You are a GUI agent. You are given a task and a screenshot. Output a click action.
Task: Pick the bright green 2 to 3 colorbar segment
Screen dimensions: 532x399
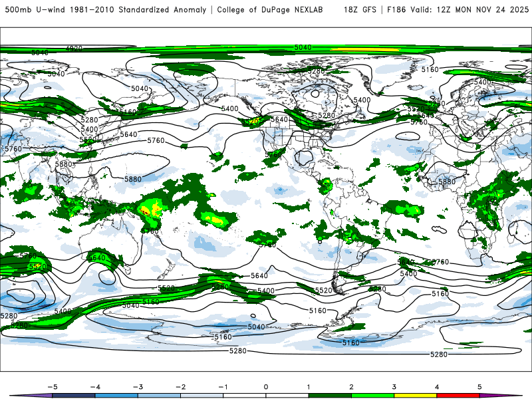[373, 396]
